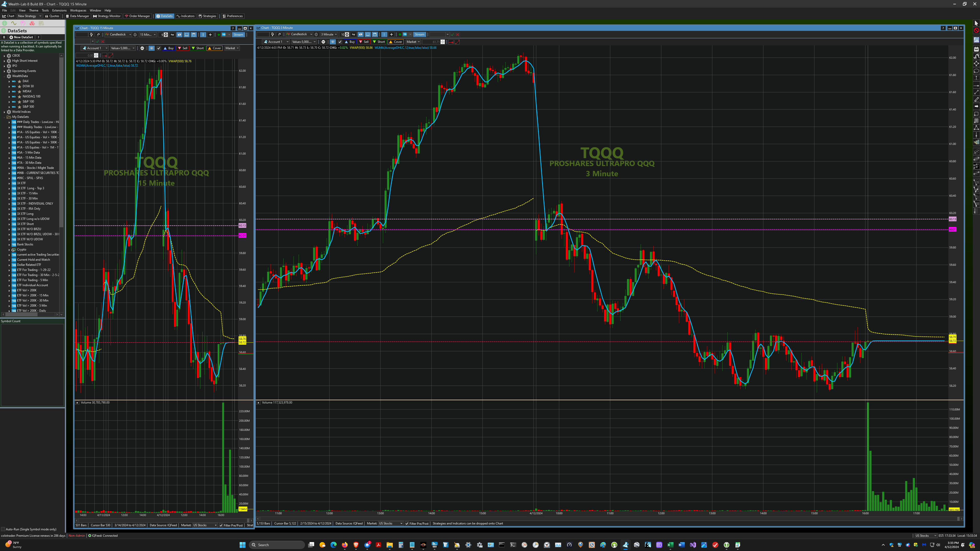Select the white arrow drawing tool
The height and width of the screenshot is (551, 980).
[x=976, y=106]
